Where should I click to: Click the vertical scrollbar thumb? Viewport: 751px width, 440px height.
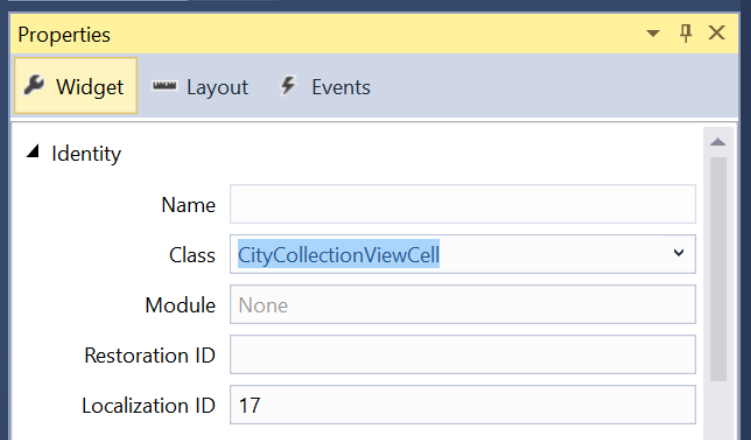click(x=718, y=269)
